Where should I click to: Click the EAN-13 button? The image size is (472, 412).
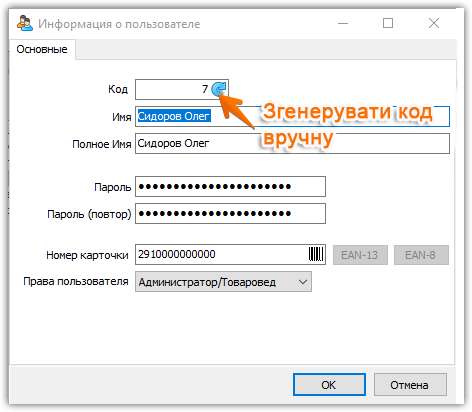click(x=360, y=255)
